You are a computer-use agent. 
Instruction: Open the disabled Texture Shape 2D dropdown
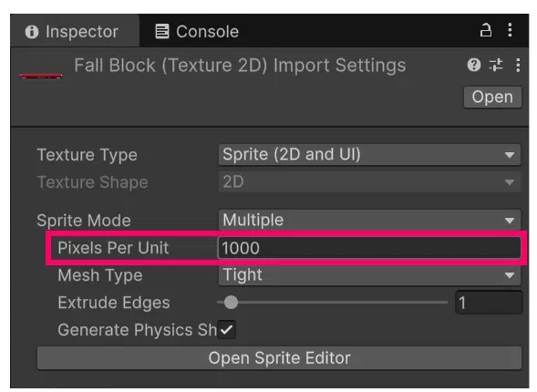(x=369, y=181)
